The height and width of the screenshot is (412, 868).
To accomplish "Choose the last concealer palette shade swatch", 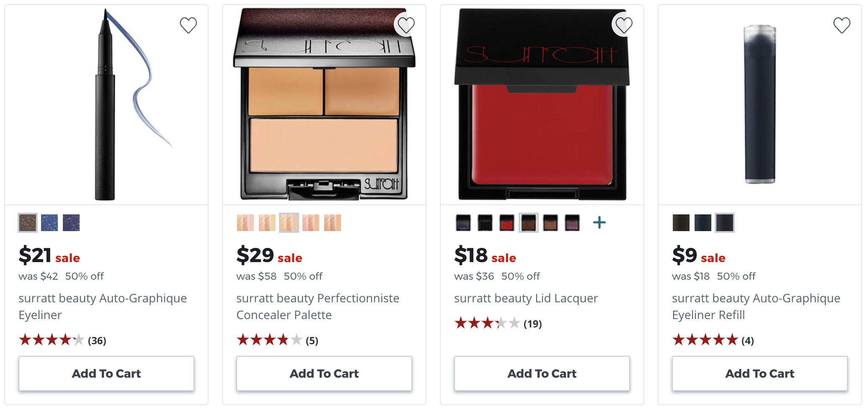I will (333, 223).
